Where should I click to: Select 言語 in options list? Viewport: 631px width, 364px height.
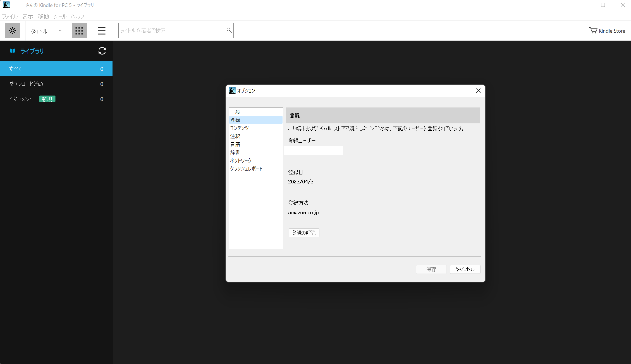click(x=255, y=144)
